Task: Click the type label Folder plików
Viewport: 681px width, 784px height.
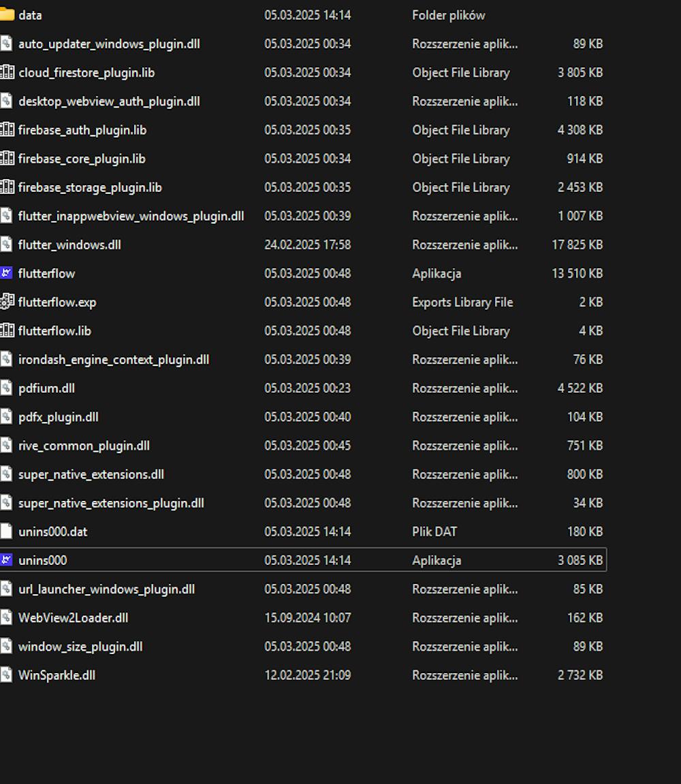Action: pos(449,16)
